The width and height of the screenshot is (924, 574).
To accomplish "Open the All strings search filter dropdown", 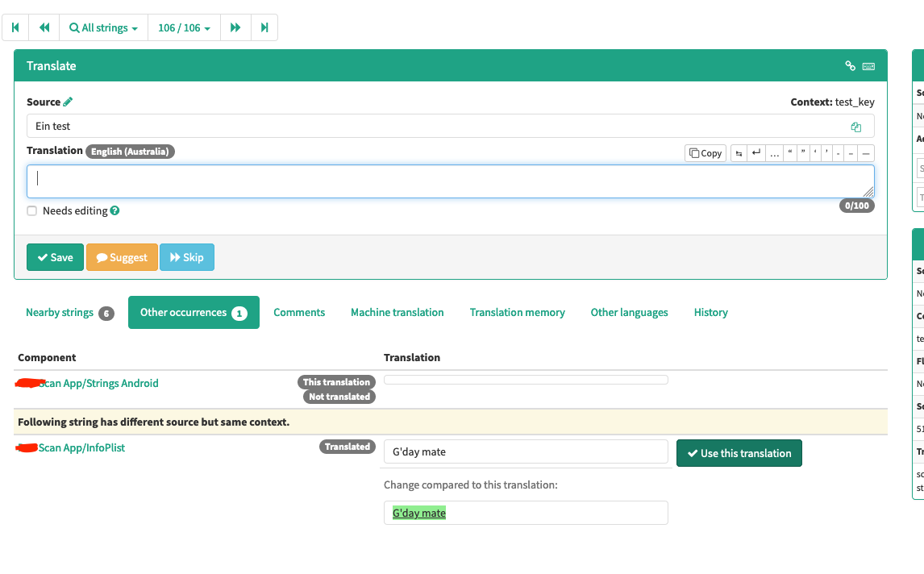I will point(104,27).
